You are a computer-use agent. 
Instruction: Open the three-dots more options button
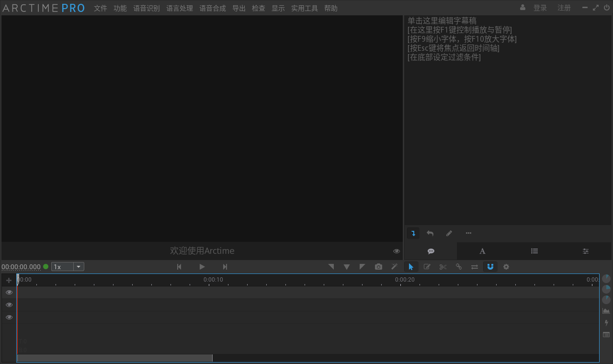(x=468, y=233)
